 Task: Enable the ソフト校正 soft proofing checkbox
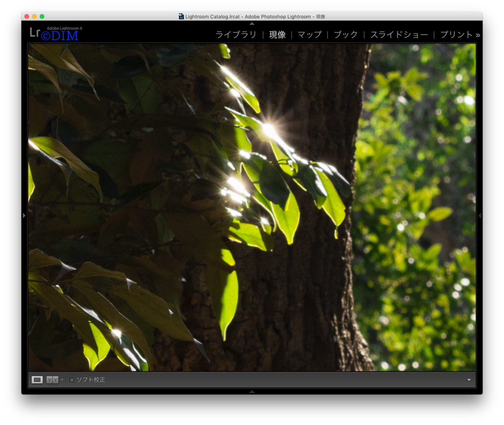pyautogui.click(x=71, y=380)
